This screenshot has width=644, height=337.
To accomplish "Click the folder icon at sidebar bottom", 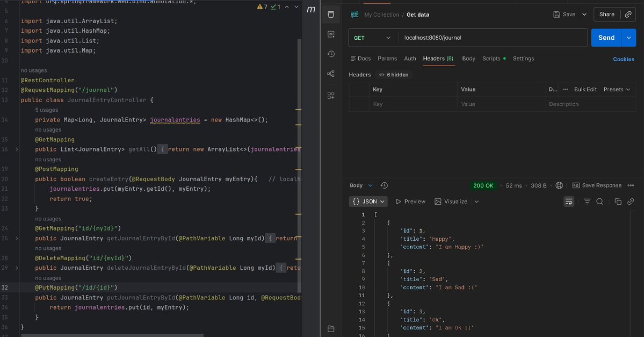I will click(x=331, y=329).
